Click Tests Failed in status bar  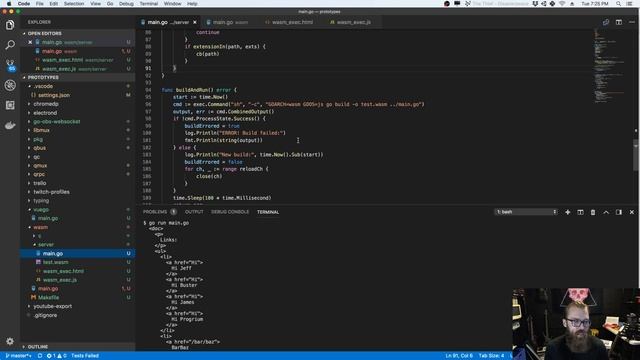(85, 356)
